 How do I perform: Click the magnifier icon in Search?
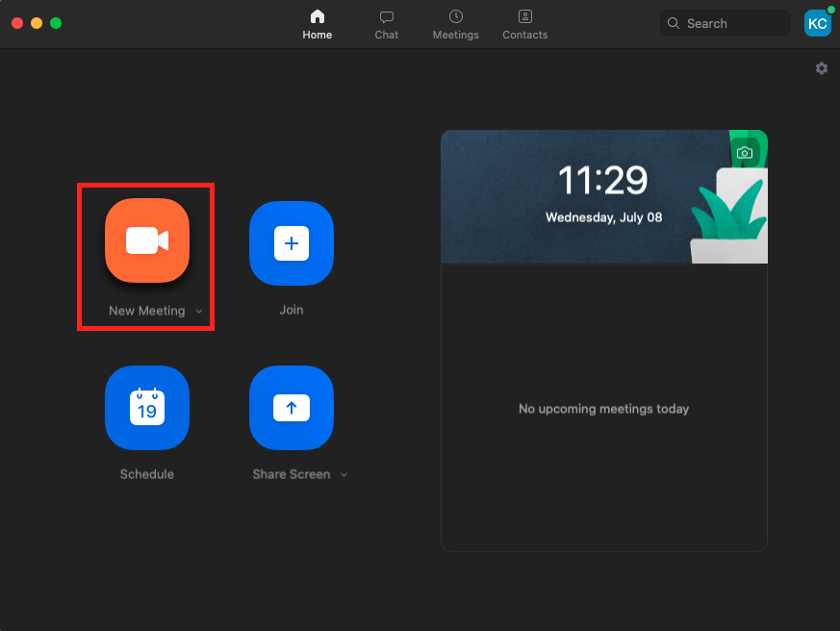tap(673, 23)
